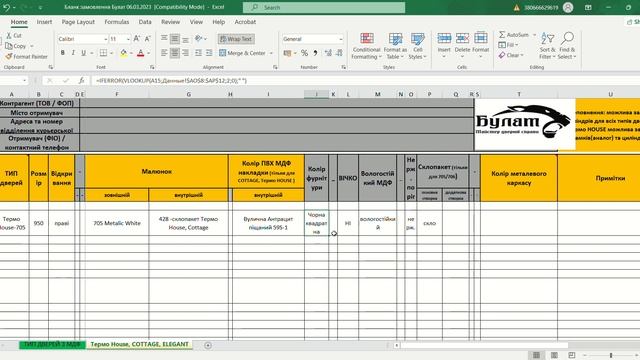Open the Clear dropdown
The height and width of the screenshot is (360, 640).
pos(510,55)
